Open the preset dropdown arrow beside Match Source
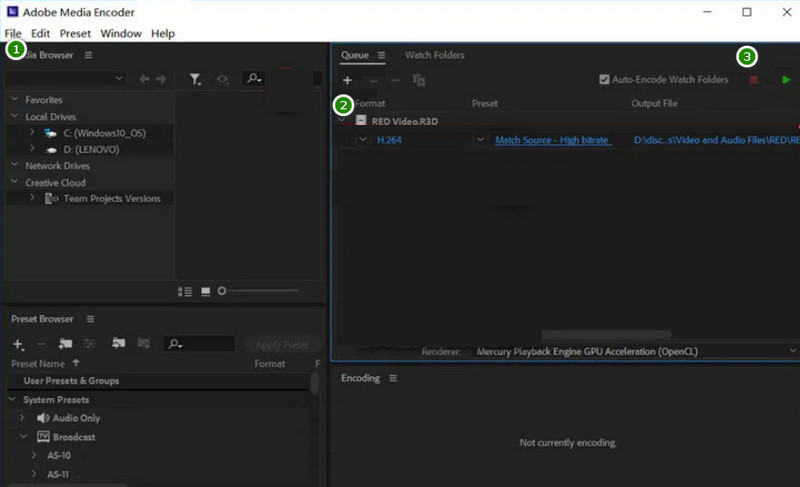 [480, 140]
